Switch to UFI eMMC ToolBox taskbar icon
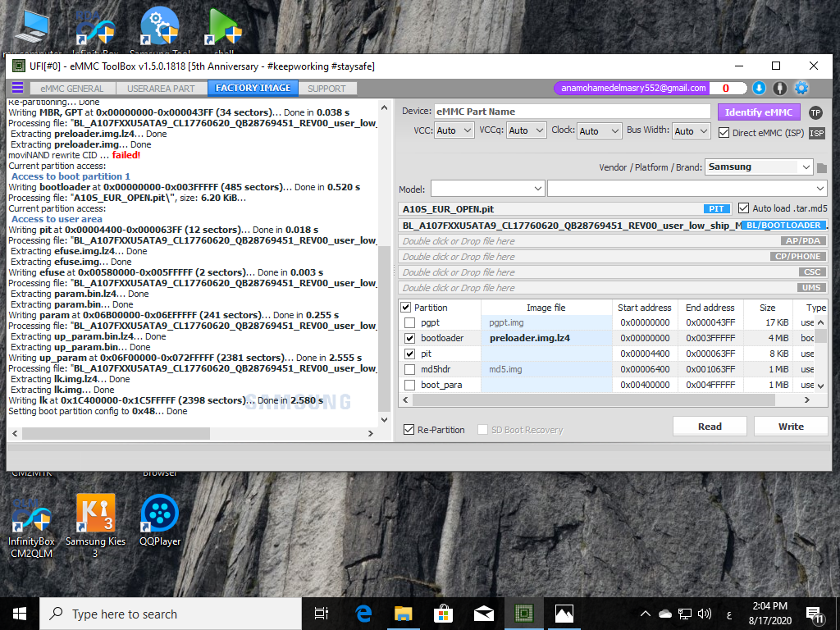840x630 pixels. pos(524,614)
